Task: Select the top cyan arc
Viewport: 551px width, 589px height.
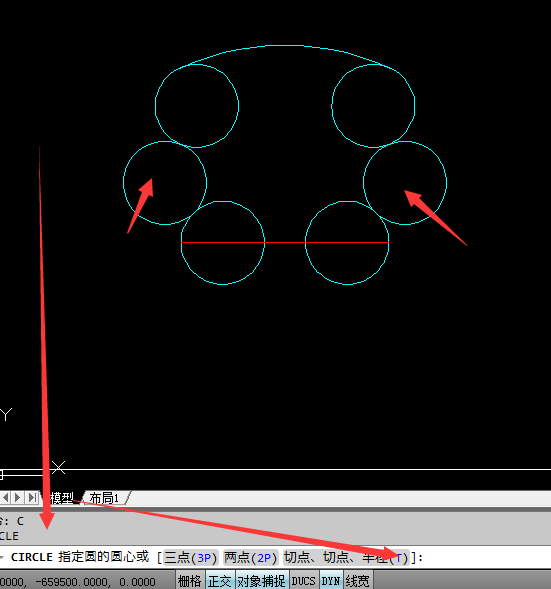Action: coord(285,55)
